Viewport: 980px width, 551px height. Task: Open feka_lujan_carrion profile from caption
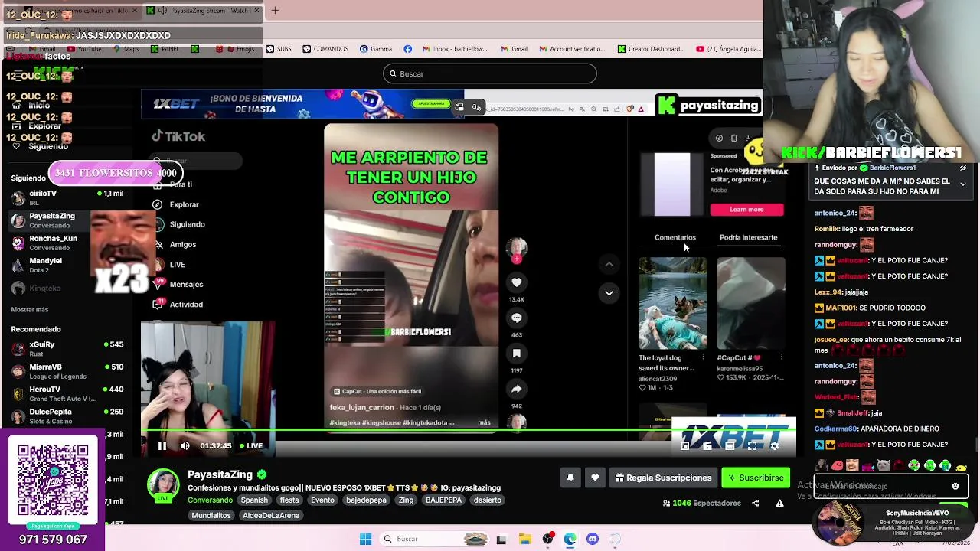(x=362, y=407)
